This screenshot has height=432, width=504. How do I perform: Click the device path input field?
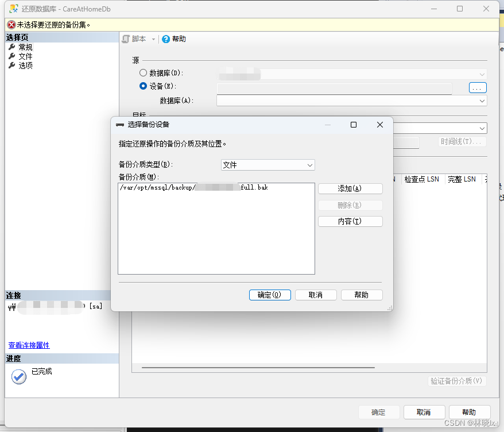334,88
